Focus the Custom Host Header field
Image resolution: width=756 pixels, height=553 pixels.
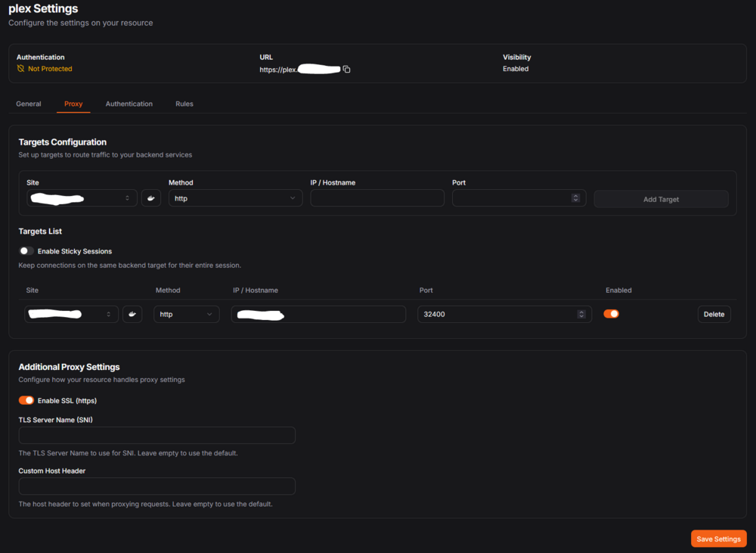(156, 486)
